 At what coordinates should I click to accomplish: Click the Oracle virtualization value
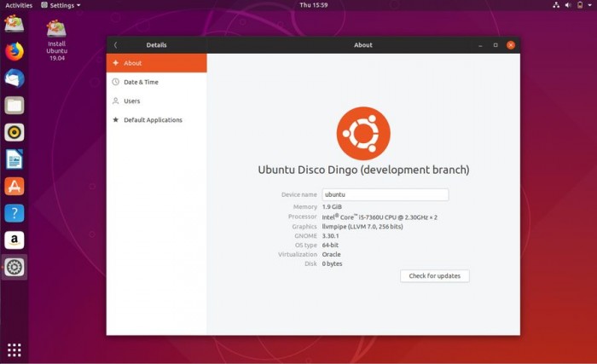pyautogui.click(x=331, y=254)
